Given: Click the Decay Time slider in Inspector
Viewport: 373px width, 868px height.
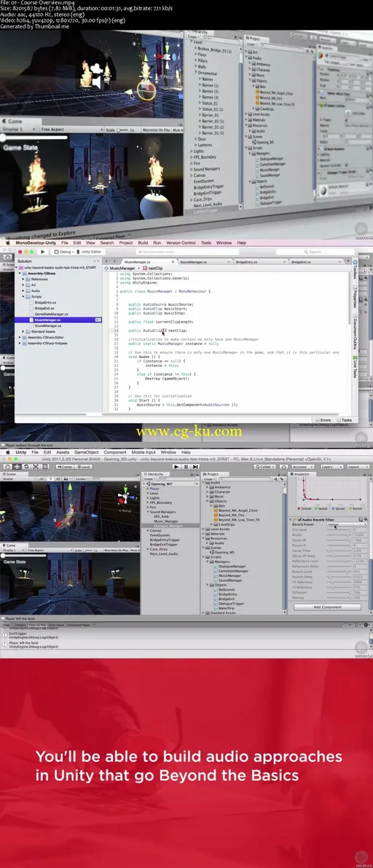Looking at the screenshot, I should 339,551.
